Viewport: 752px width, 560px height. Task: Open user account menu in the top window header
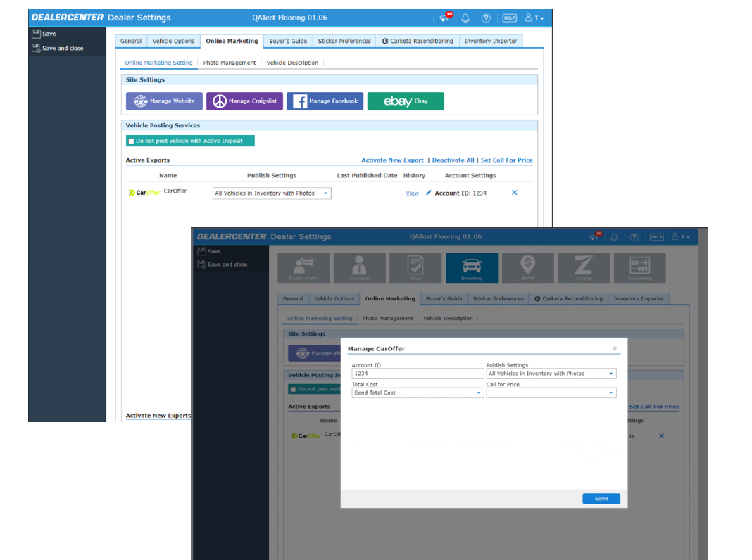[534, 18]
